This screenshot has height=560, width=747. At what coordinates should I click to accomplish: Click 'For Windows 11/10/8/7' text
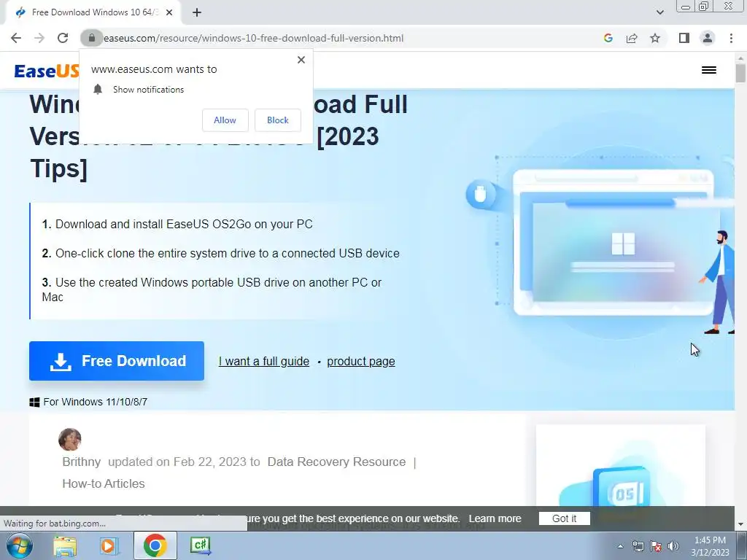click(x=96, y=402)
